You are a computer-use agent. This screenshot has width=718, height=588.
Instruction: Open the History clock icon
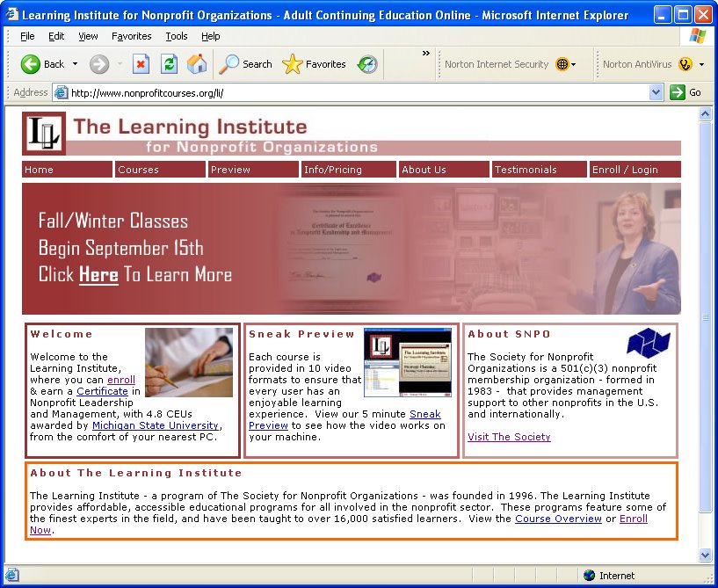coord(367,64)
